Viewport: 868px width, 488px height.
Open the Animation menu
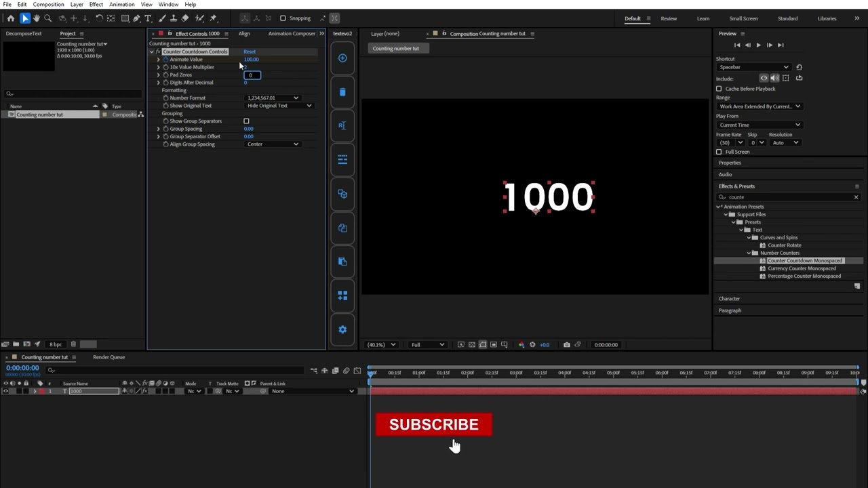pyautogui.click(x=122, y=5)
